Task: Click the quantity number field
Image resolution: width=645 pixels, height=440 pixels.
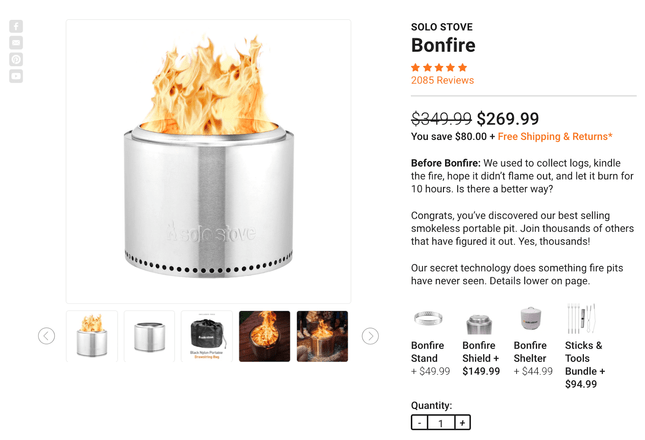Action: tap(441, 423)
